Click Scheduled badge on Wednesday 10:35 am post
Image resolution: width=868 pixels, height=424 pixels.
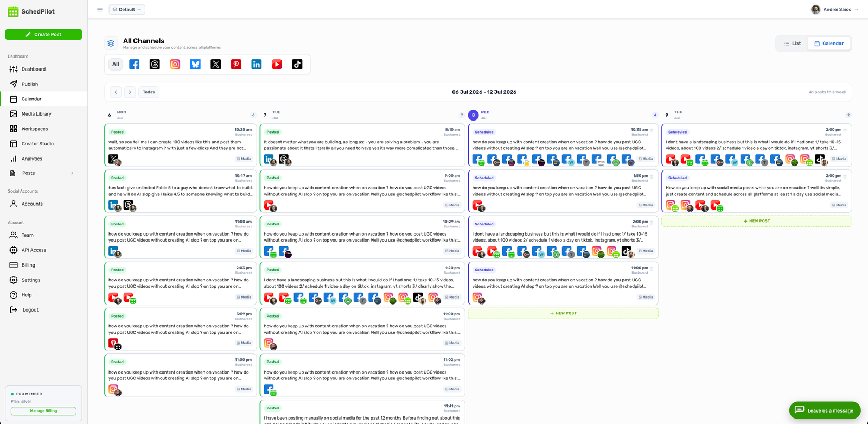[484, 132]
